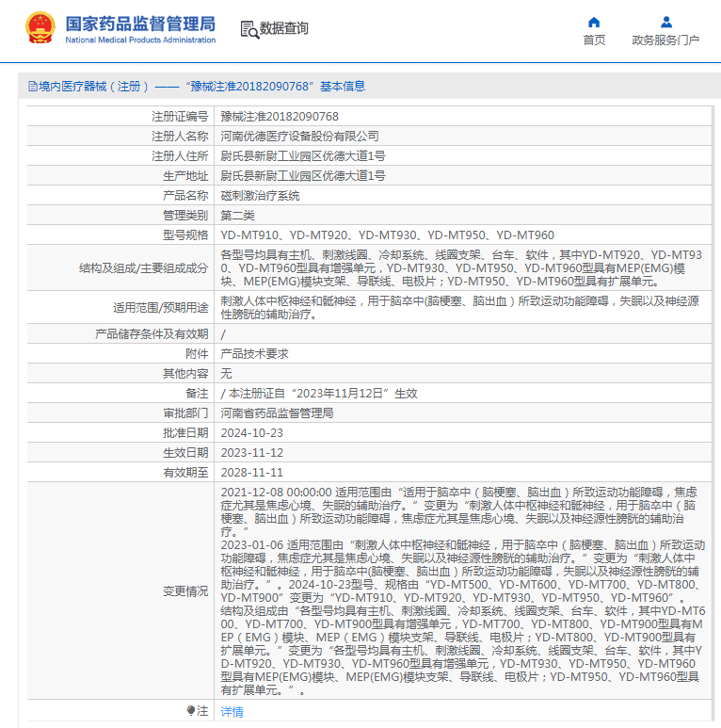Click the 国家药品监督管理局 title text
This screenshot has height=728, width=721.
click(x=140, y=24)
